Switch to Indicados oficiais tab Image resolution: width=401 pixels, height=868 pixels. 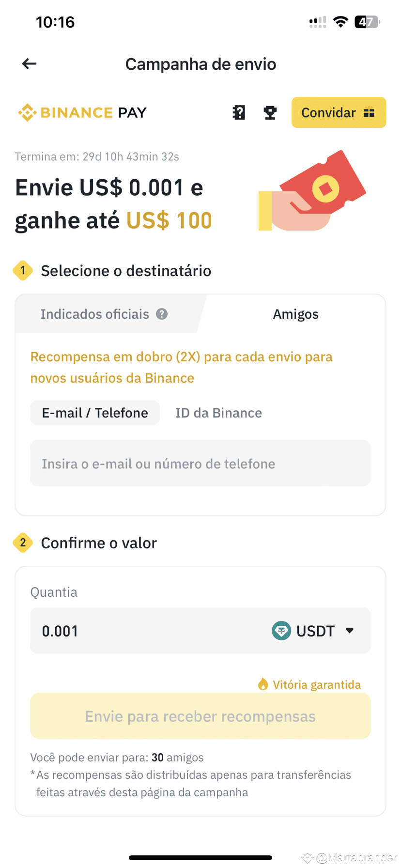[x=104, y=314]
